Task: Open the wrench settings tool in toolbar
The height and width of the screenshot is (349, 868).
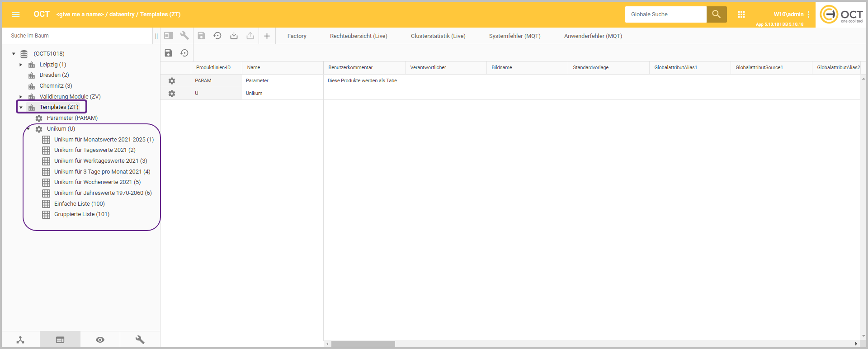Action: point(184,36)
